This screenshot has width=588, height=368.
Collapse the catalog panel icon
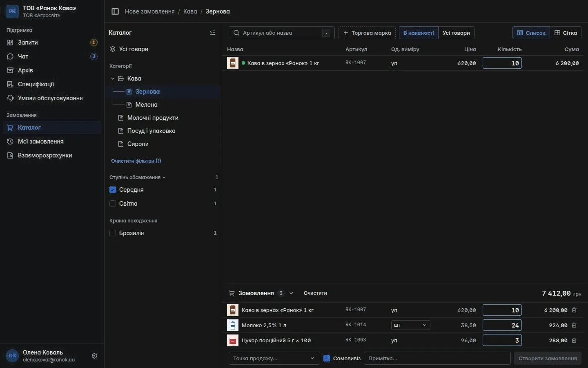(x=212, y=33)
